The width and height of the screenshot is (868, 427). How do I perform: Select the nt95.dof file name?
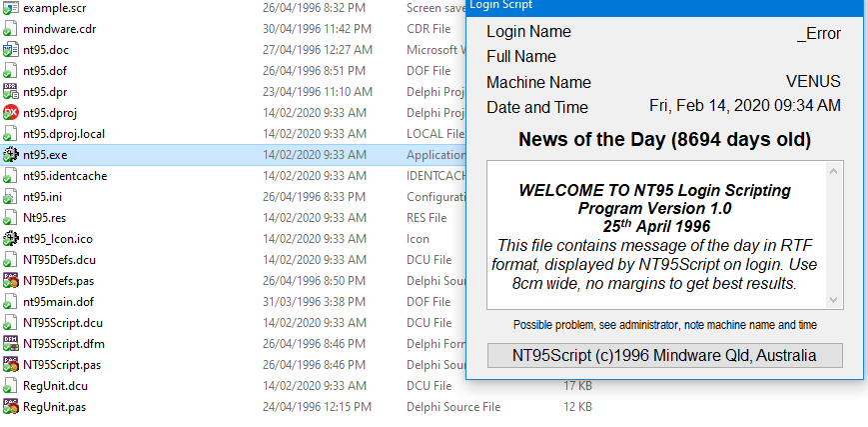pos(45,71)
